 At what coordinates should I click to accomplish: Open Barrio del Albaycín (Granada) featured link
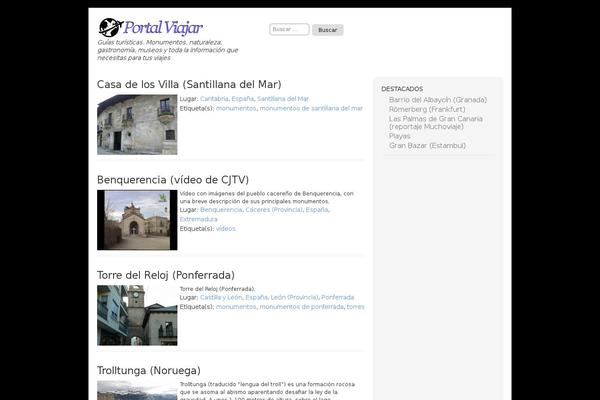[438, 100]
